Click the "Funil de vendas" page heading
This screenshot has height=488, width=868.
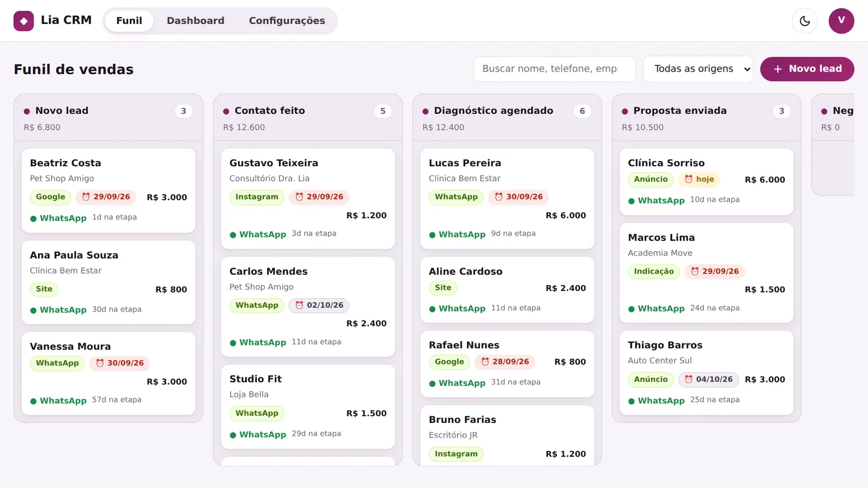[74, 69]
